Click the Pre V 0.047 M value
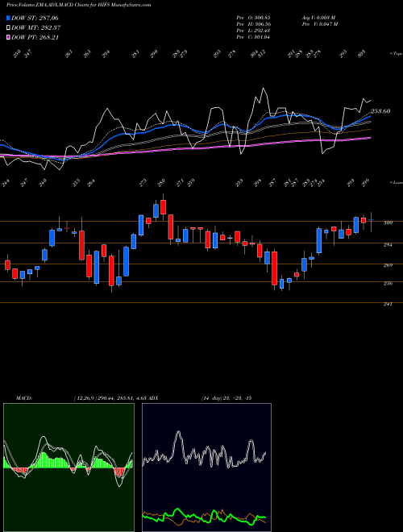 pos(319,24)
